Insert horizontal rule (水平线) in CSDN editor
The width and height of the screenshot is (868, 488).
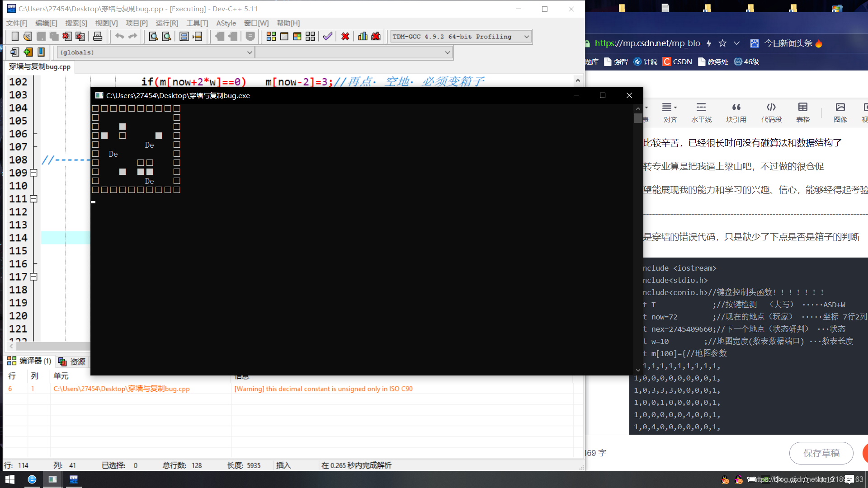click(701, 112)
